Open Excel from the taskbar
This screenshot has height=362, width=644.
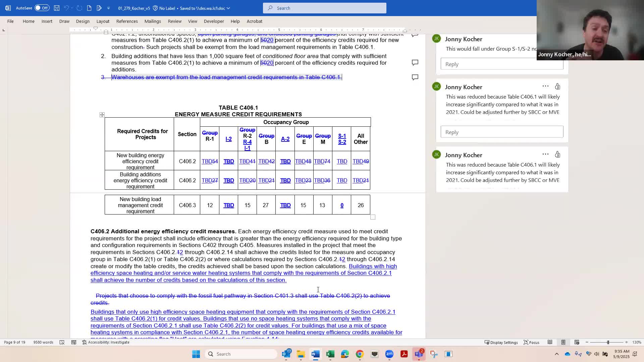coord(330,354)
